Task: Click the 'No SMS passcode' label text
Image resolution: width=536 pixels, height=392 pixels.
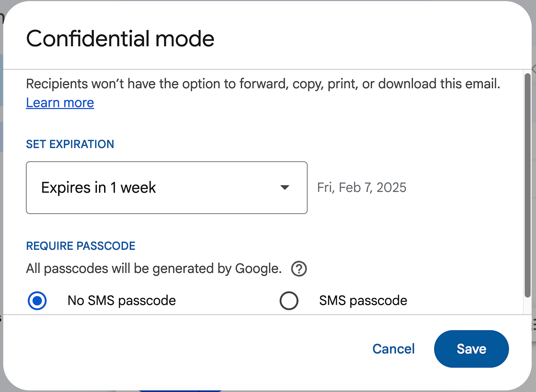Action: [121, 301]
